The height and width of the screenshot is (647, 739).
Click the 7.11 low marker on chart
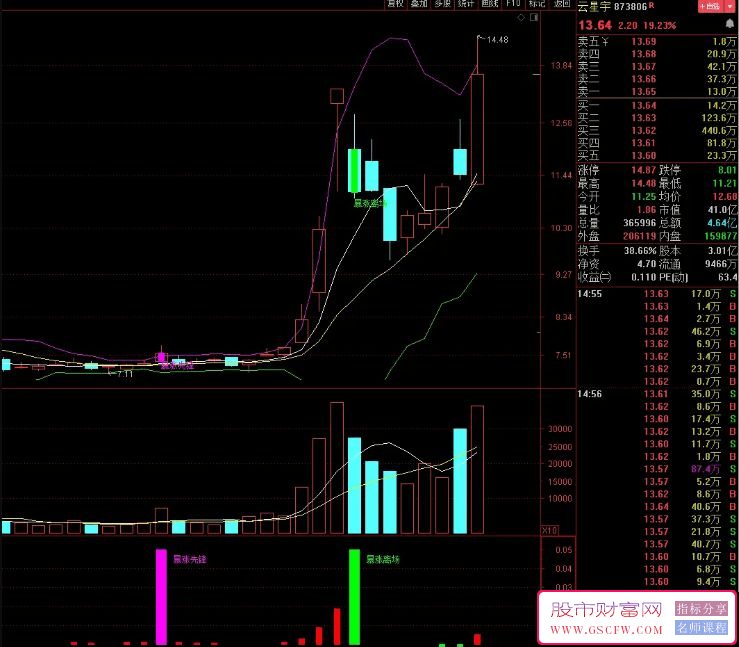click(x=124, y=374)
